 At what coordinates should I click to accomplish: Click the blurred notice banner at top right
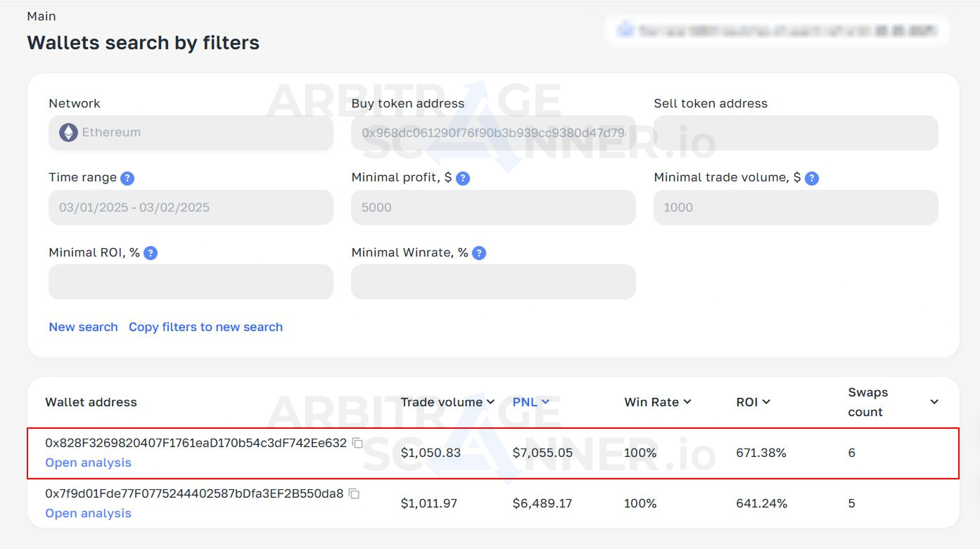coord(777,30)
